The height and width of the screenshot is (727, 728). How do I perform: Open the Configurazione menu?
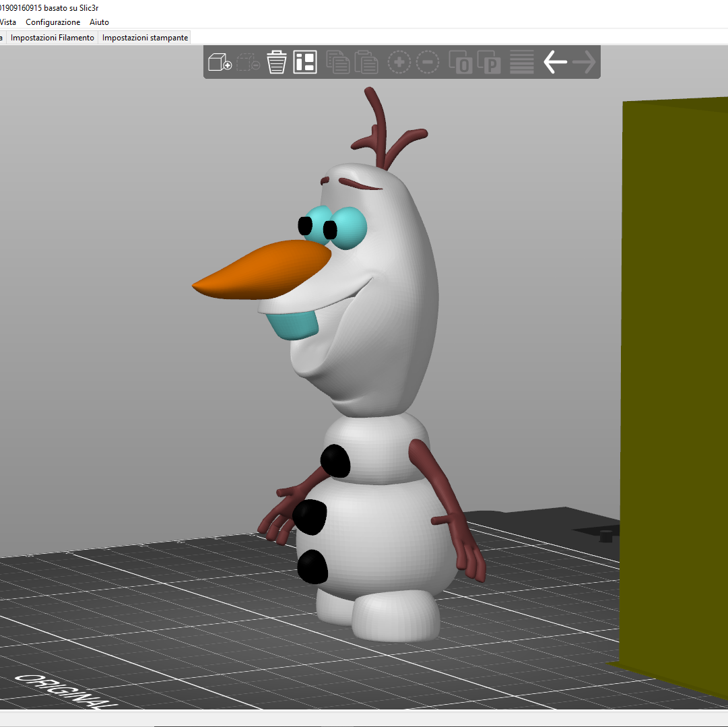tap(53, 22)
